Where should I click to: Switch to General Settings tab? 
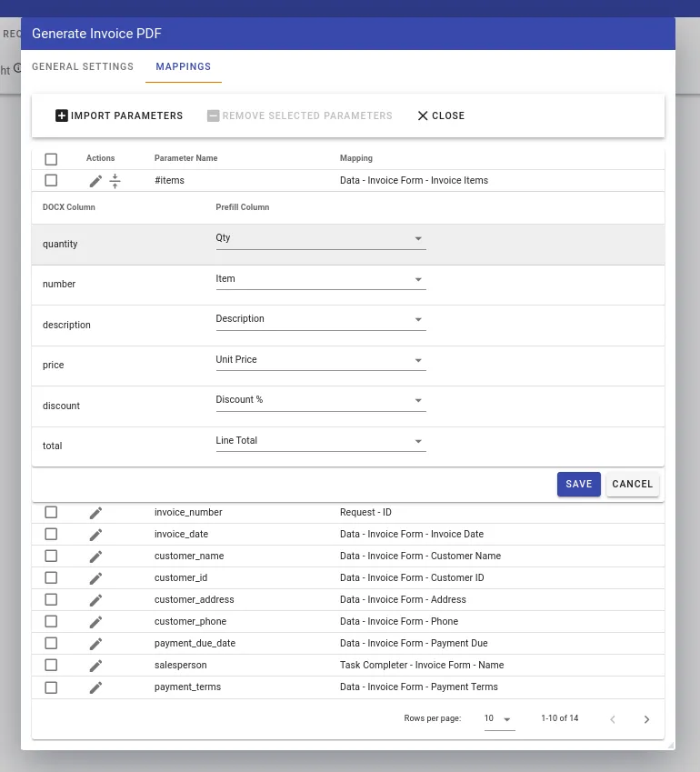pyautogui.click(x=83, y=67)
